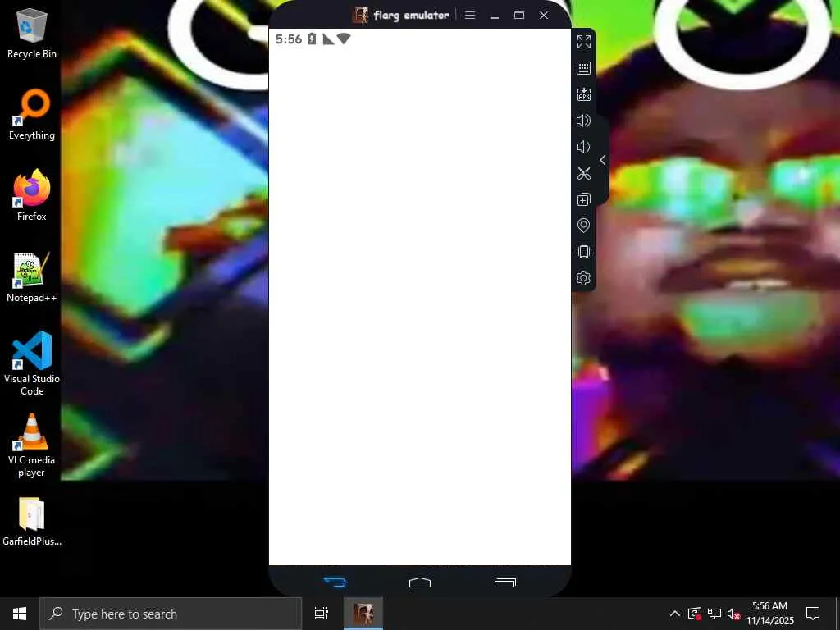
Task: Click the flarg emulator title bar logo
Action: point(361,15)
